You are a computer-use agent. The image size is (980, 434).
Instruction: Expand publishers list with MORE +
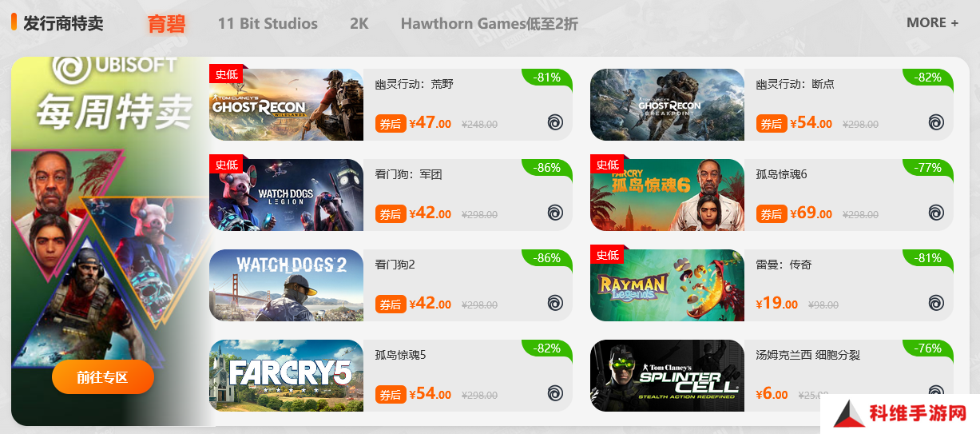pyautogui.click(x=932, y=22)
